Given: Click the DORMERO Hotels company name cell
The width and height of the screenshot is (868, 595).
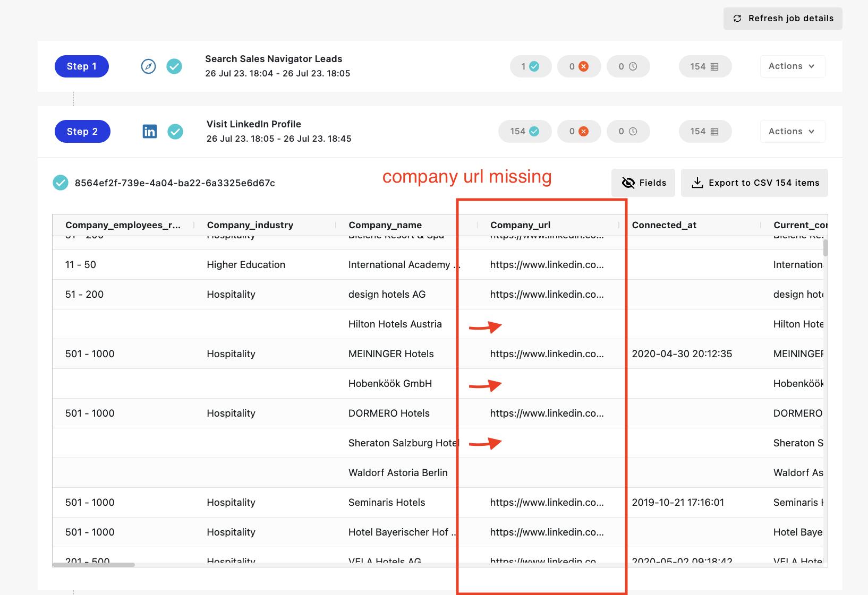Looking at the screenshot, I should [389, 413].
